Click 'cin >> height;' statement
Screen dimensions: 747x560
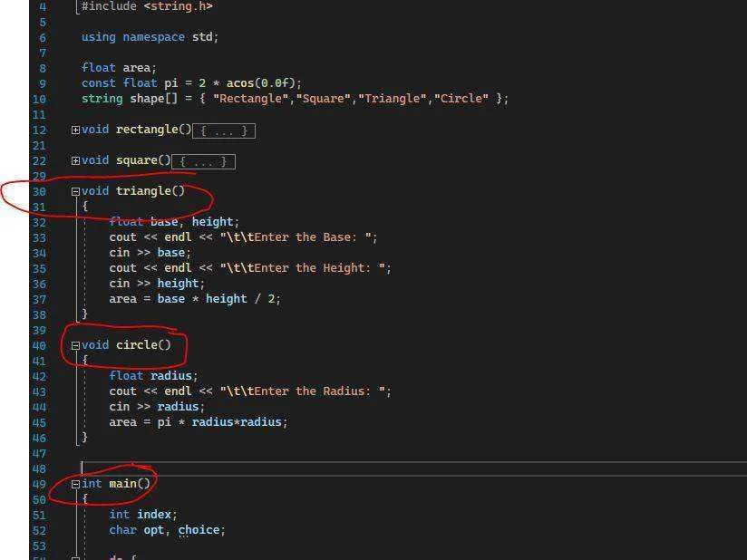click(x=157, y=284)
